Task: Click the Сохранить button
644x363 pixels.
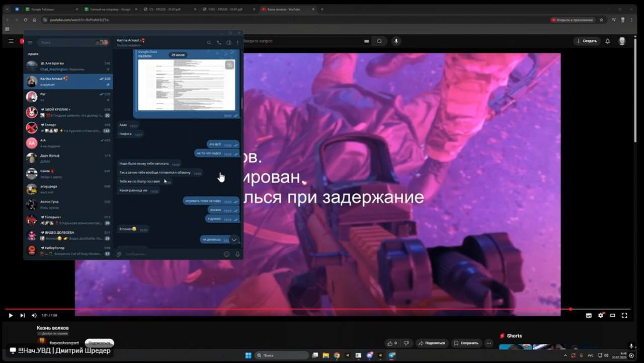Action: (x=466, y=343)
